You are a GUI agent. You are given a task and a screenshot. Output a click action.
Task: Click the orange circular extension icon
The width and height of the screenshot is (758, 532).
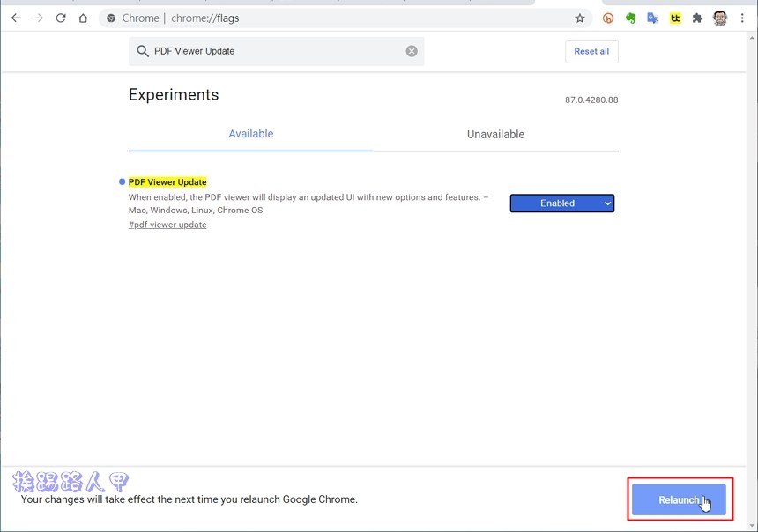[x=608, y=18]
